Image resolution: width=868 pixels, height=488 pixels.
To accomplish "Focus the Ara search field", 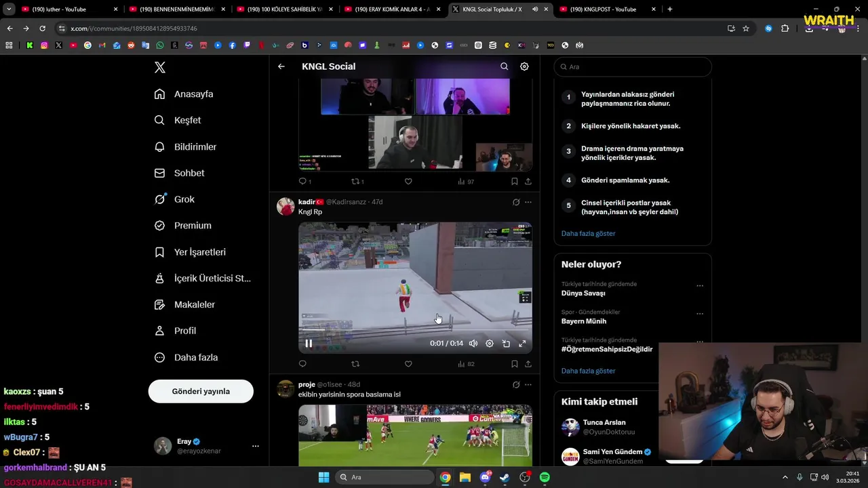I will [x=633, y=66].
